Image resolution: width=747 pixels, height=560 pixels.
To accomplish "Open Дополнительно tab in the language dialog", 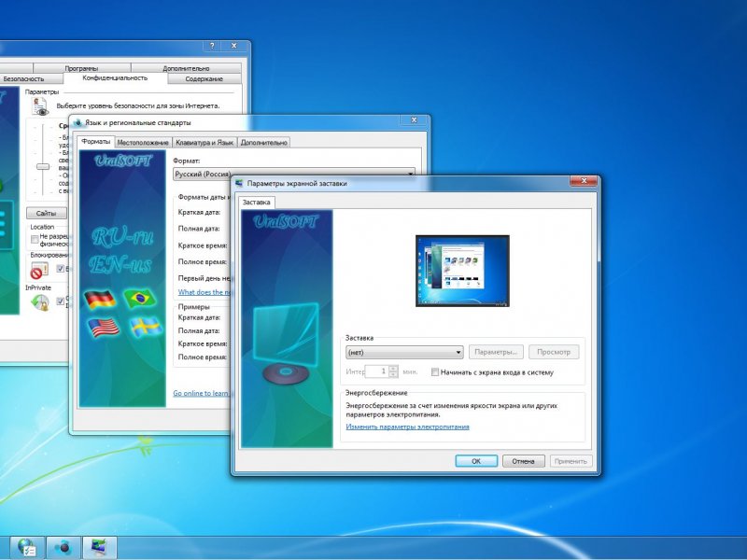I will coord(264,143).
